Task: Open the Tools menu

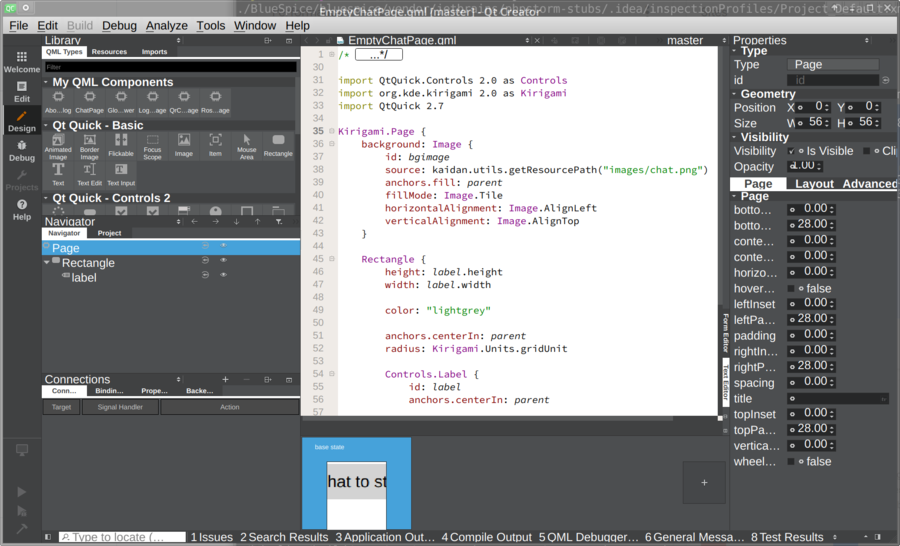Action: click(x=211, y=25)
